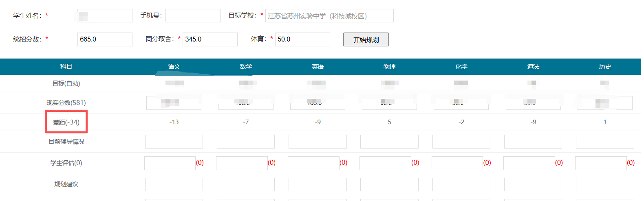The height and width of the screenshot is (201, 644).
Task: Click the 道法 gap value -9
Action: (533, 122)
